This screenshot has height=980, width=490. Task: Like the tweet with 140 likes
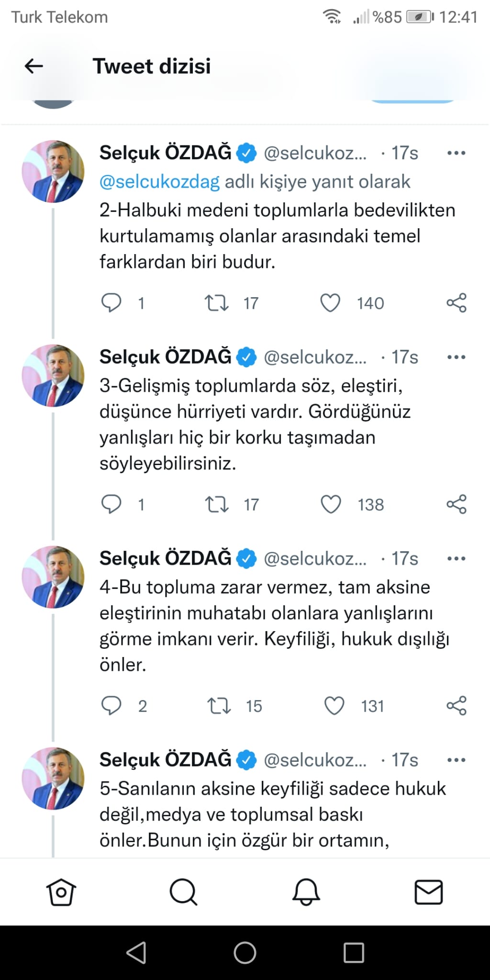[332, 301]
